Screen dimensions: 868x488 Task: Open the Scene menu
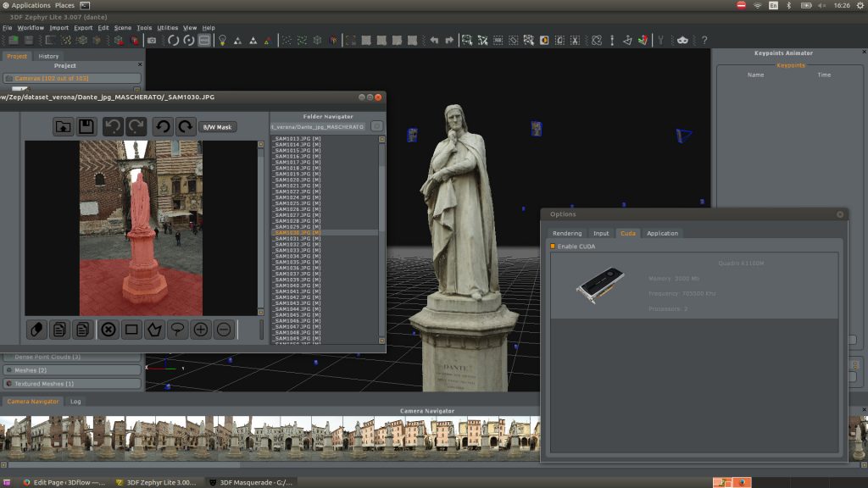pos(123,28)
